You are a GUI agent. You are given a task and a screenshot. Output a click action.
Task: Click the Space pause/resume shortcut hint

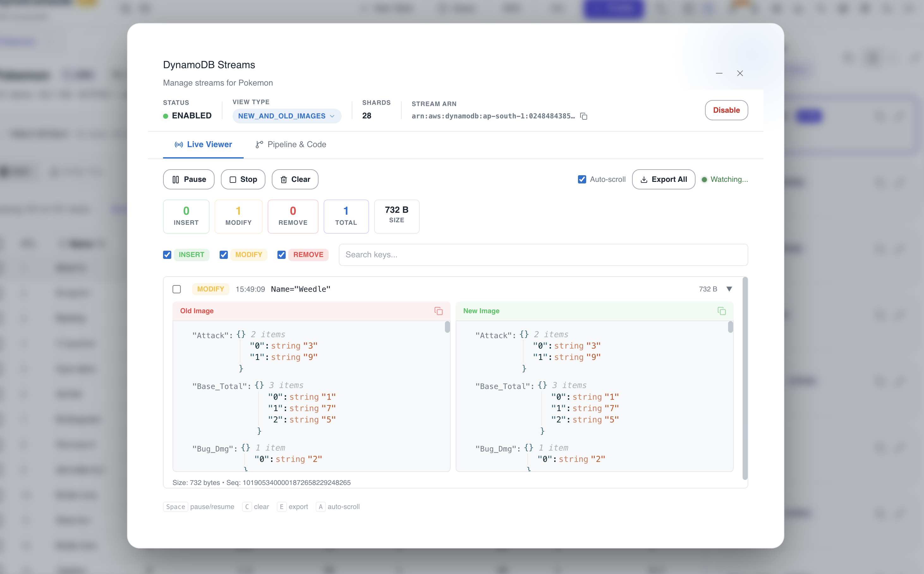click(199, 507)
